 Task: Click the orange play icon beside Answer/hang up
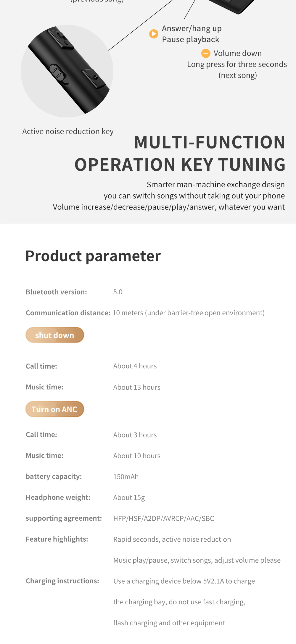point(154,34)
